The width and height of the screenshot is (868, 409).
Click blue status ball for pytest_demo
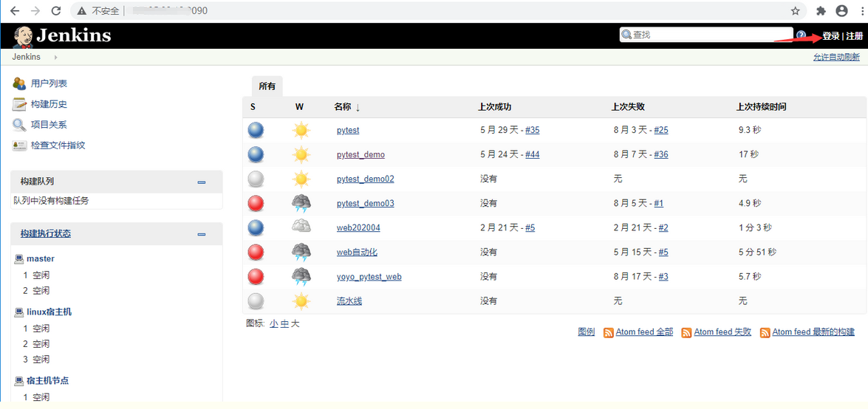pyautogui.click(x=256, y=154)
